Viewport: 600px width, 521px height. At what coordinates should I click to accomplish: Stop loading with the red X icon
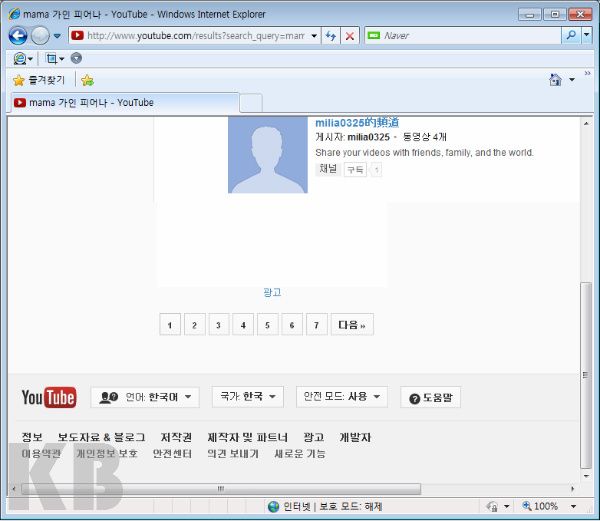349,36
